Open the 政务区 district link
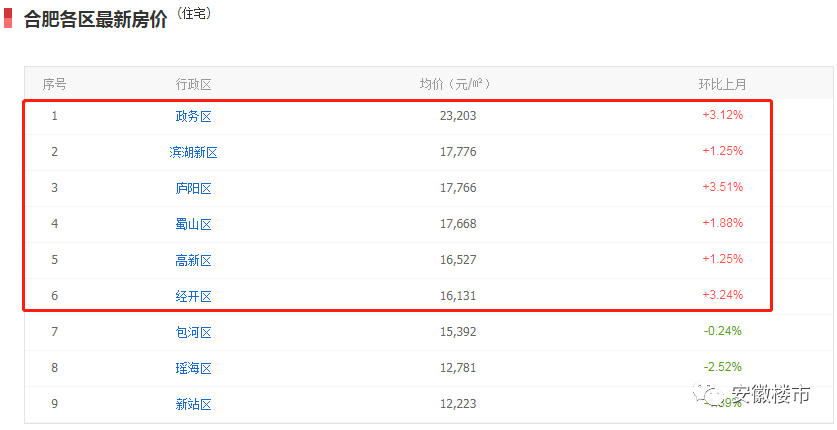The image size is (837, 430). [x=193, y=116]
